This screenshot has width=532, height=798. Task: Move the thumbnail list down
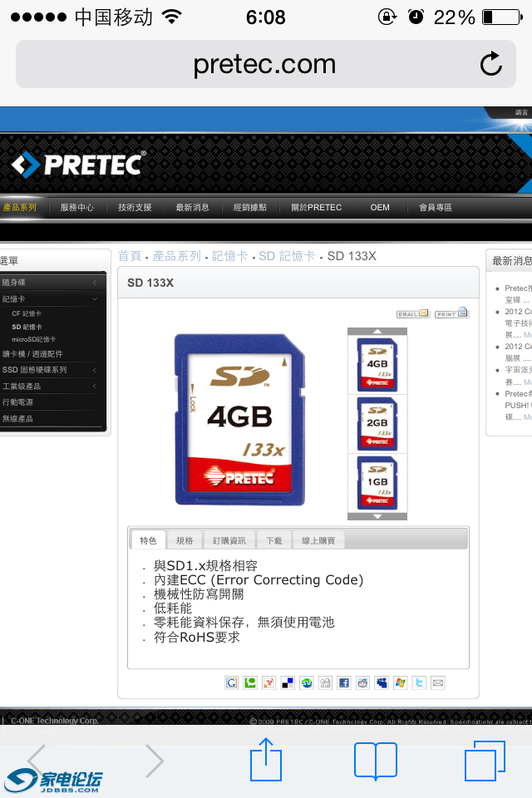pos(377,516)
